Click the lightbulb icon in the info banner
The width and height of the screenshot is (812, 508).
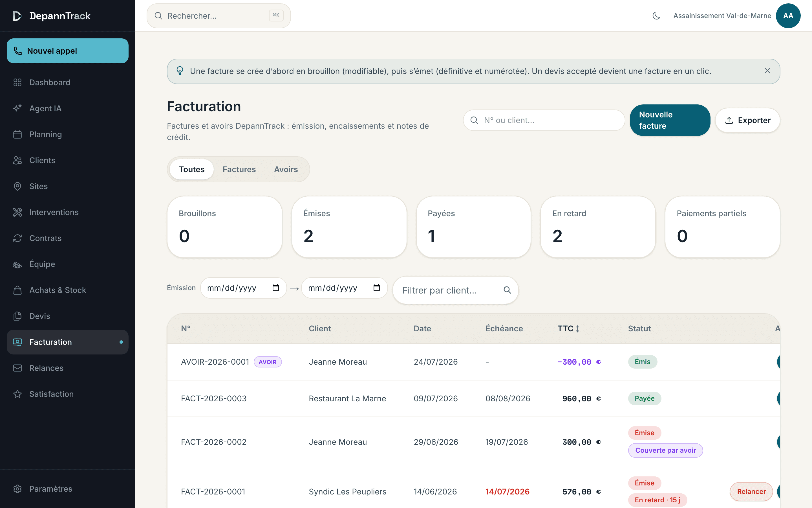180,71
